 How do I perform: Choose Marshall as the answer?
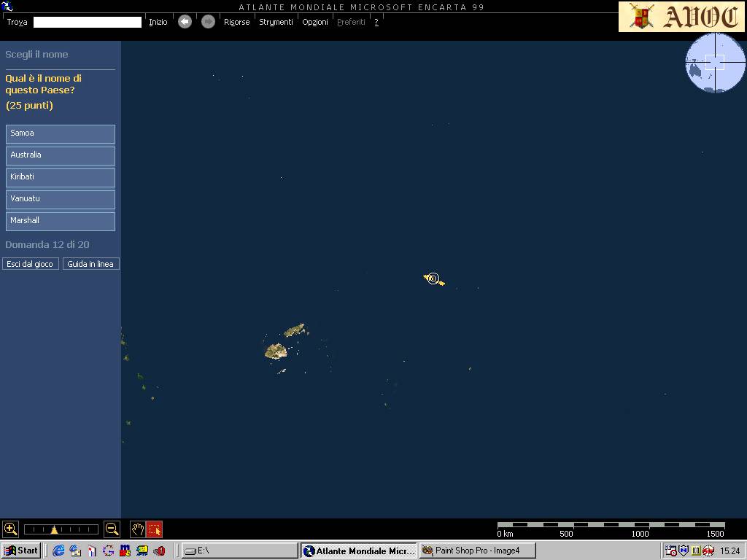[x=61, y=222]
